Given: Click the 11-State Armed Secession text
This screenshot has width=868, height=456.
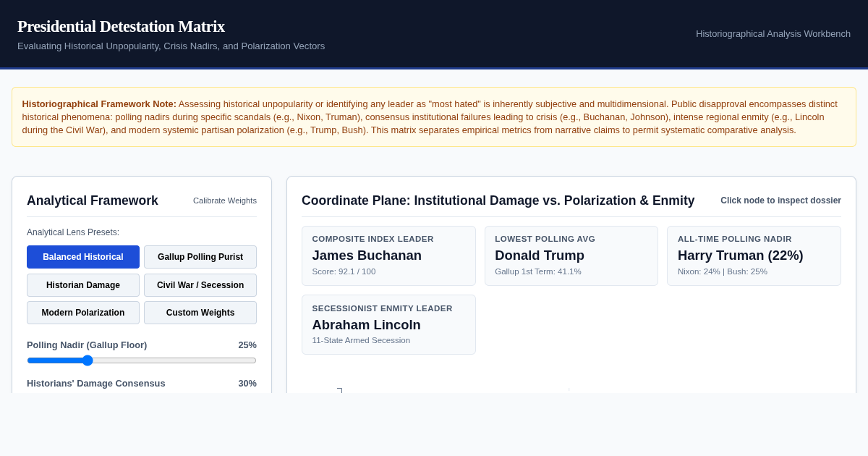Looking at the screenshot, I should coord(361,340).
